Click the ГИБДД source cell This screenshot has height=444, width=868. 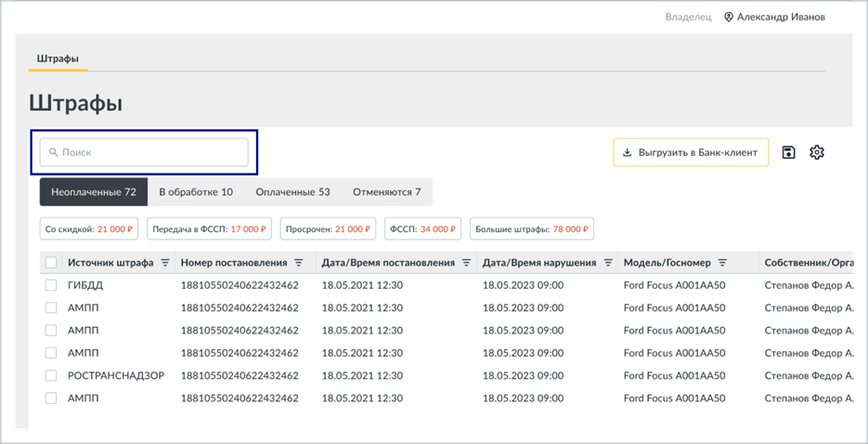point(85,286)
